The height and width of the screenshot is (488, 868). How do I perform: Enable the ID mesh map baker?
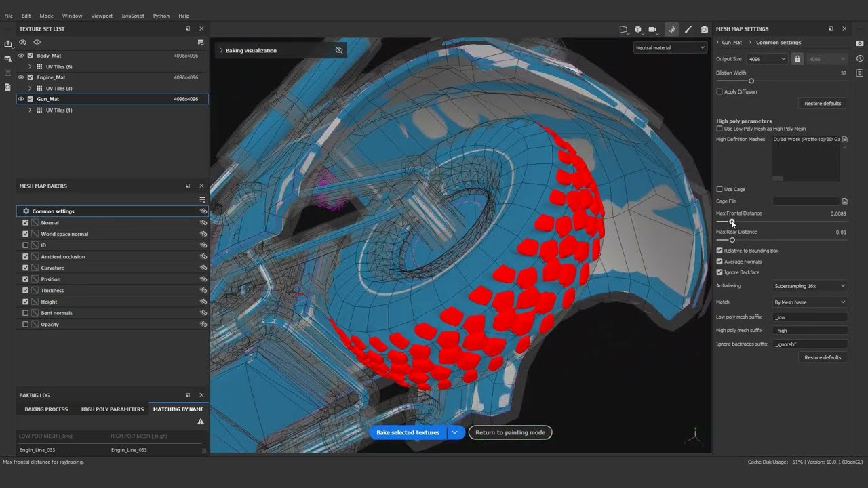pos(26,245)
